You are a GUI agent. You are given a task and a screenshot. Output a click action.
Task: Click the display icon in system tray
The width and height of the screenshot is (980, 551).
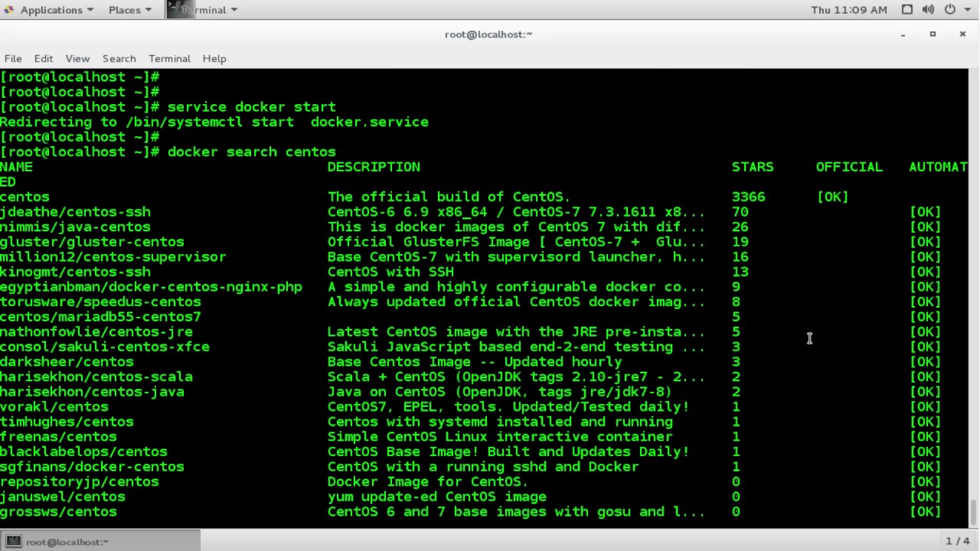coord(907,10)
